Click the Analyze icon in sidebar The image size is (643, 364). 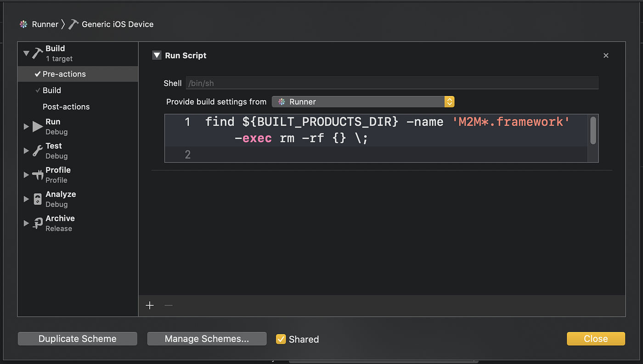tap(38, 199)
